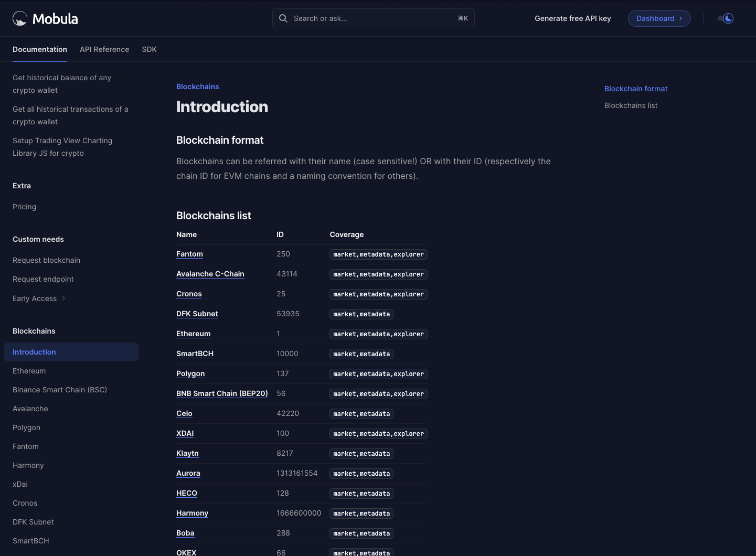Open the Polygon sidebar page
Image resolution: width=756 pixels, height=556 pixels.
coord(26,427)
